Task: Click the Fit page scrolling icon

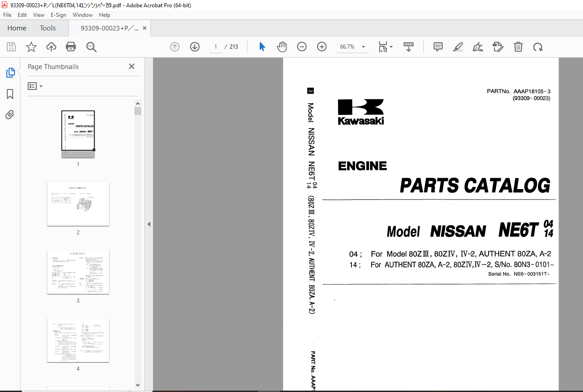Action: click(383, 47)
